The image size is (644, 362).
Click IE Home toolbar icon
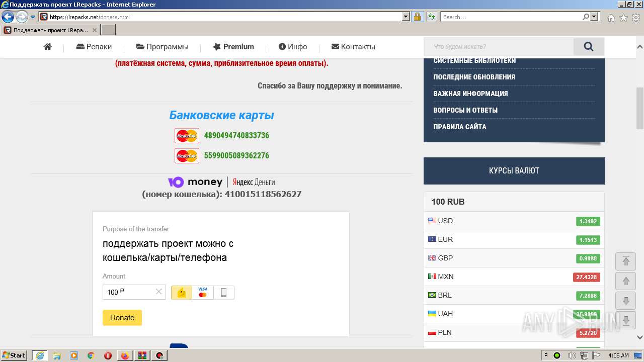611,18
